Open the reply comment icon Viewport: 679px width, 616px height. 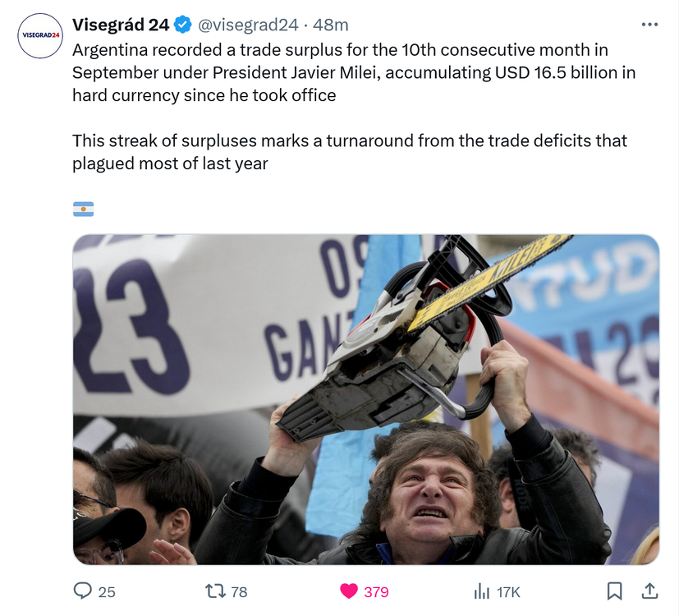(82, 591)
